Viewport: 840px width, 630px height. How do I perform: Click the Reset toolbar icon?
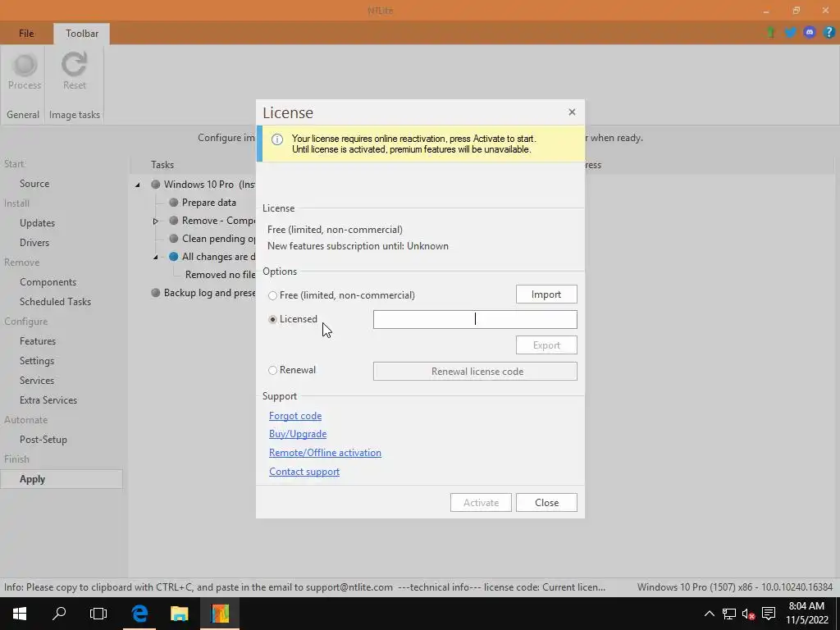74,65
